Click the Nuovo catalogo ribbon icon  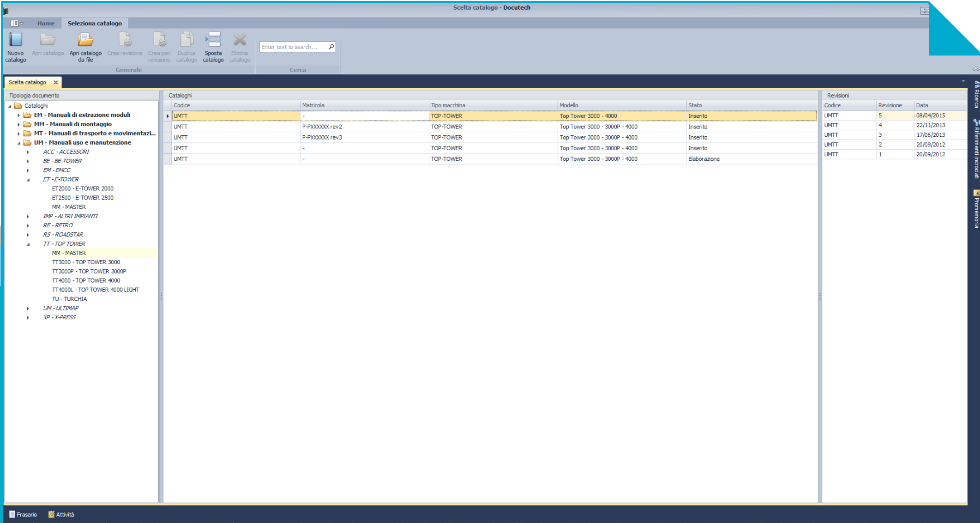tap(16, 40)
